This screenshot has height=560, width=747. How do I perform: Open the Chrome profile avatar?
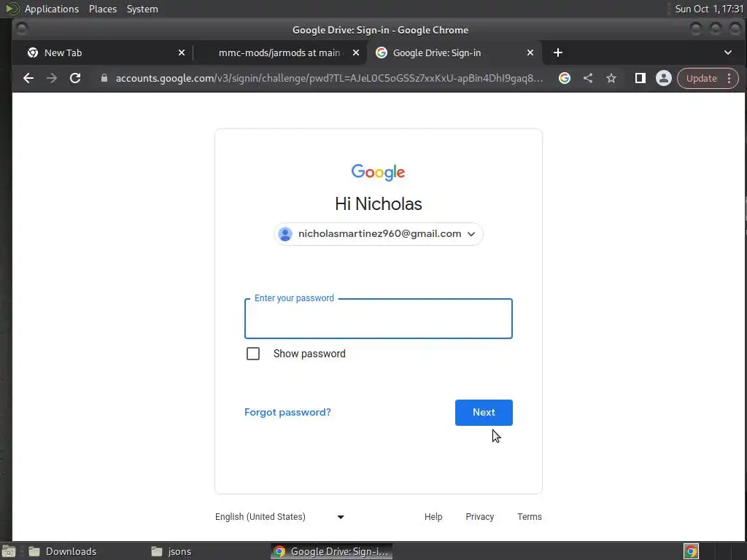point(664,79)
